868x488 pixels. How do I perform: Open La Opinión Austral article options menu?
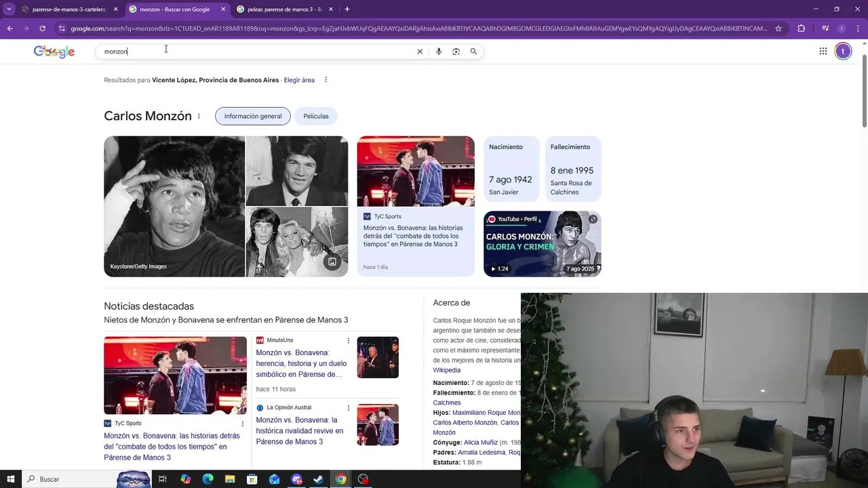pos(349,408)
